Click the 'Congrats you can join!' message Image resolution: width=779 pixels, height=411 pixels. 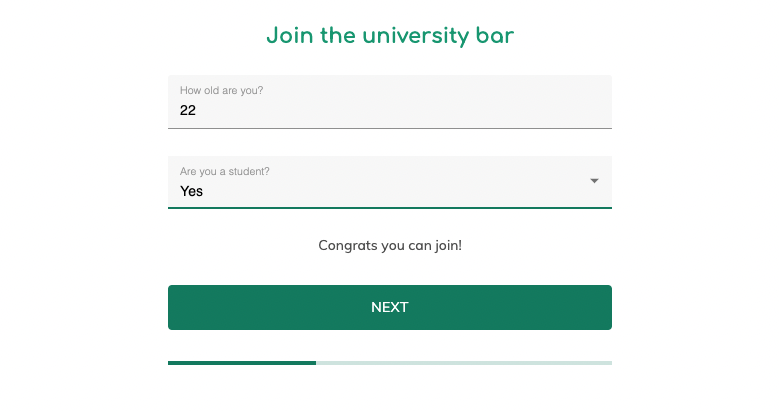click(390, 246)
